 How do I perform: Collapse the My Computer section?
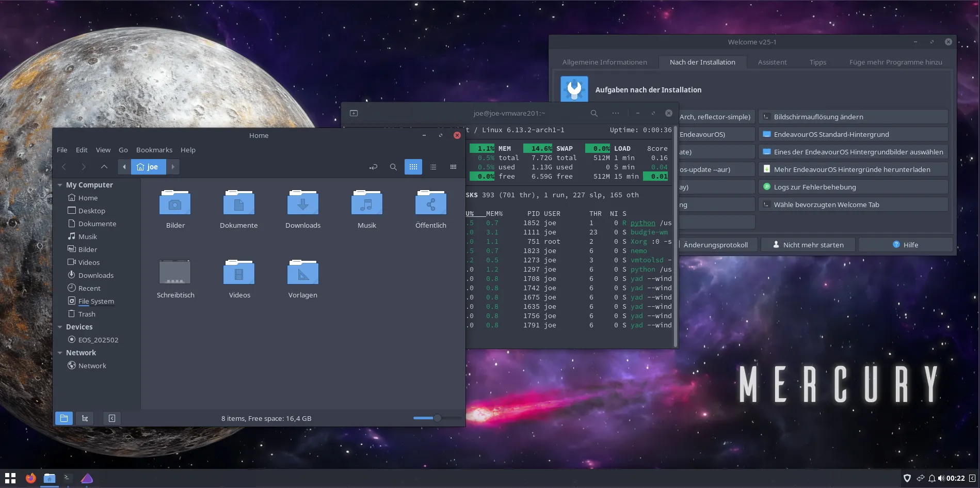pyautogui.click(x=60, y=185)
